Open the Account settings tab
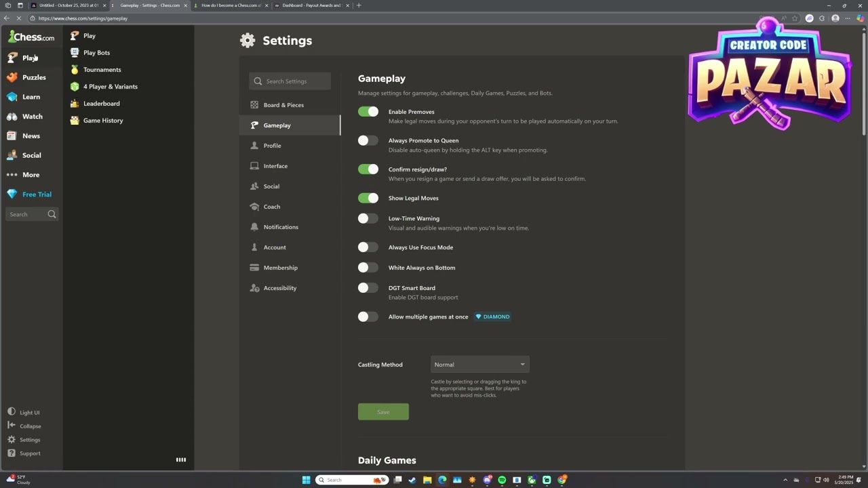The width and height of the screenshot is (868, 488). (290, 247)
